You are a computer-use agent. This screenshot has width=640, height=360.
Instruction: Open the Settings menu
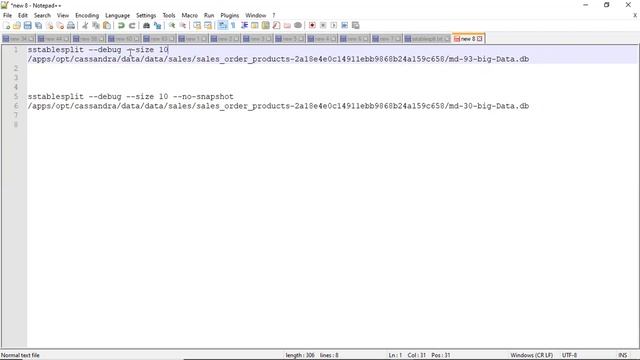pos(146,15)
